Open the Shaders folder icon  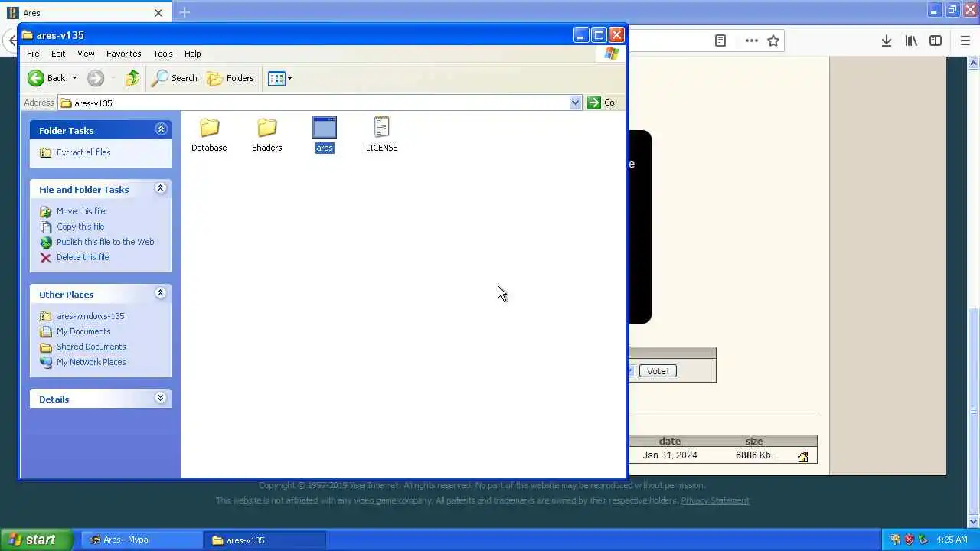(x=267, y=128)
